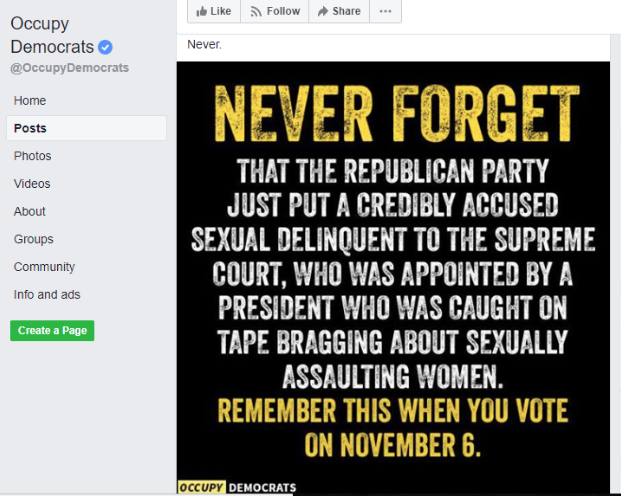
Task: Click the Share arrow icon
Action: pos(323,11)
